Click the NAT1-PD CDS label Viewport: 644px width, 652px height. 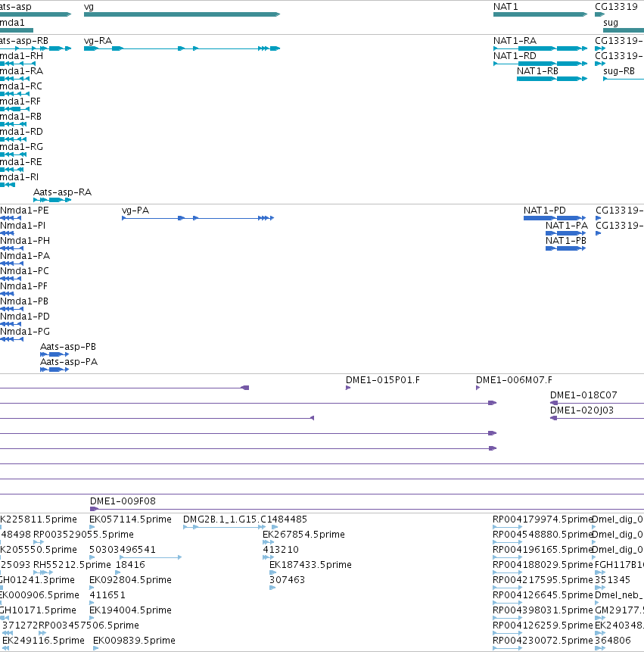click(544, 211)
